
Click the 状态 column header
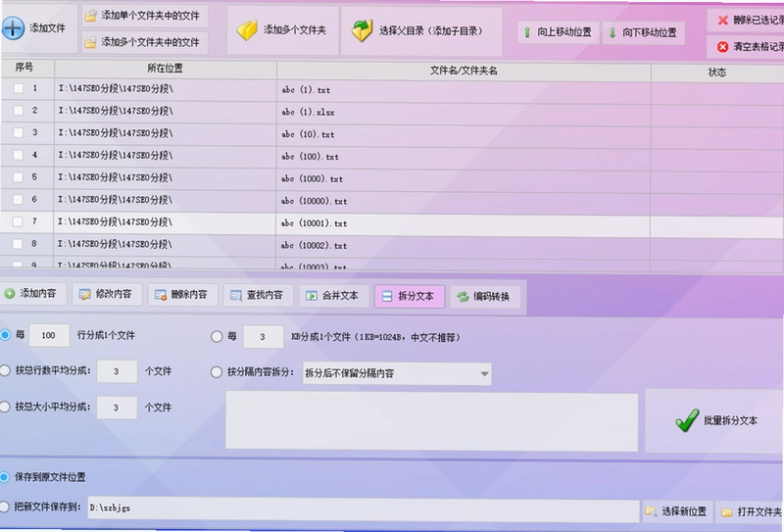(717, 72)
